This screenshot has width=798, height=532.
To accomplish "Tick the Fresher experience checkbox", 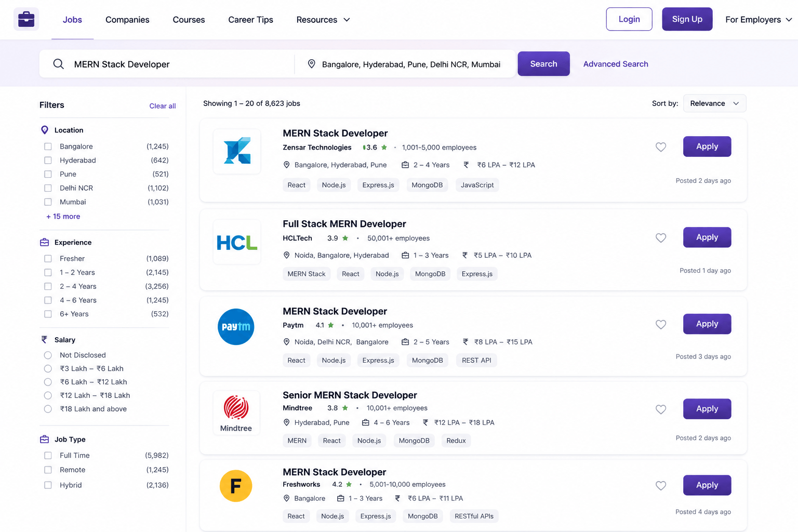I will point(48,259).
